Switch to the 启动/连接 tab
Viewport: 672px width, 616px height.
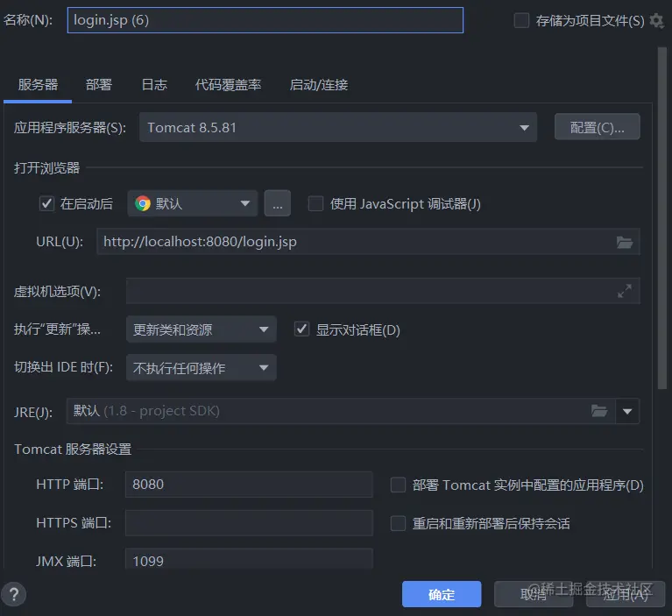(318, 85)
